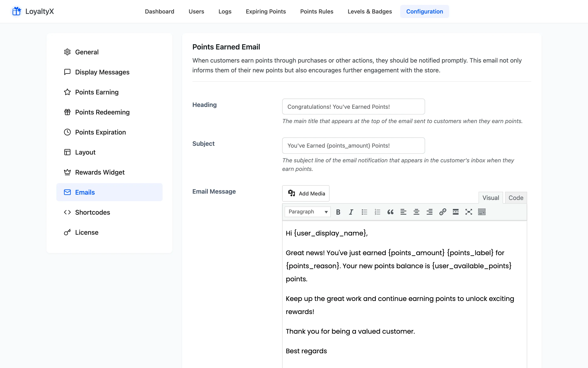Open Levels & Badges page
The width and height of the screenshot is (588, 368).
(x=370, y=11)
